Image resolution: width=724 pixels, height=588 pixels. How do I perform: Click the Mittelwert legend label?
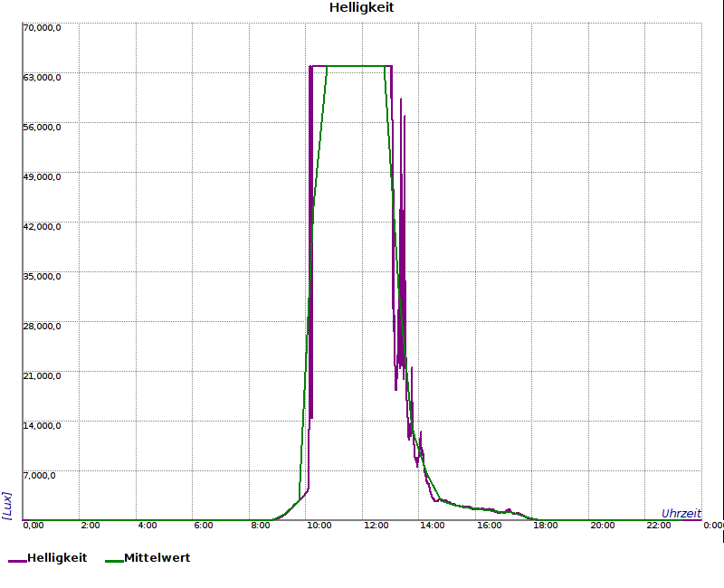point(157,558)
